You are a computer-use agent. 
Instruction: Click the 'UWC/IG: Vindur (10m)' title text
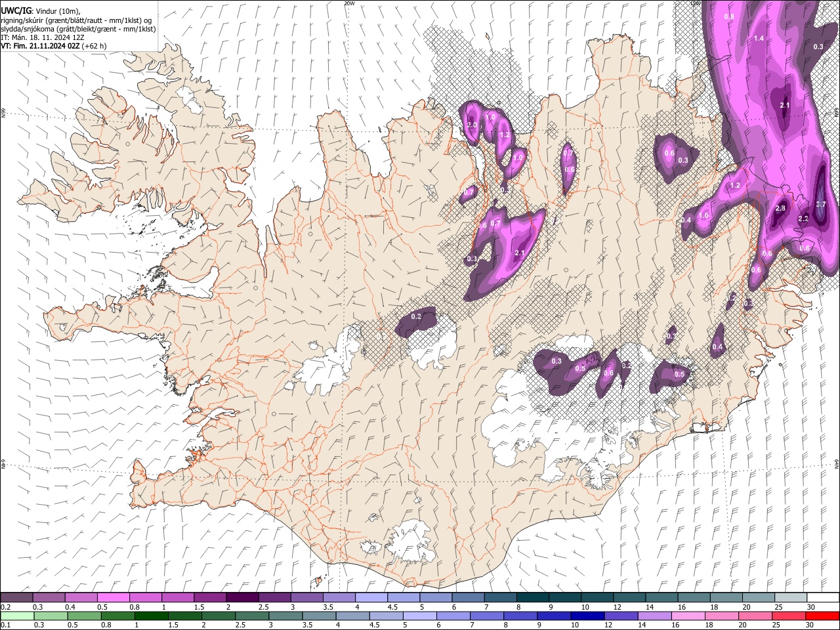[40, 10]
